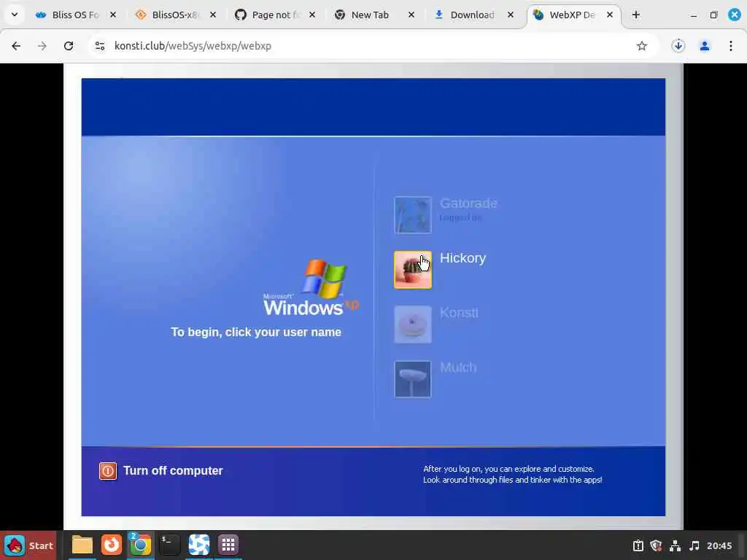The width and height of the screenshot is (747, 560).
Task: Open the browser downloads icon
Action: tap(678, 46)
